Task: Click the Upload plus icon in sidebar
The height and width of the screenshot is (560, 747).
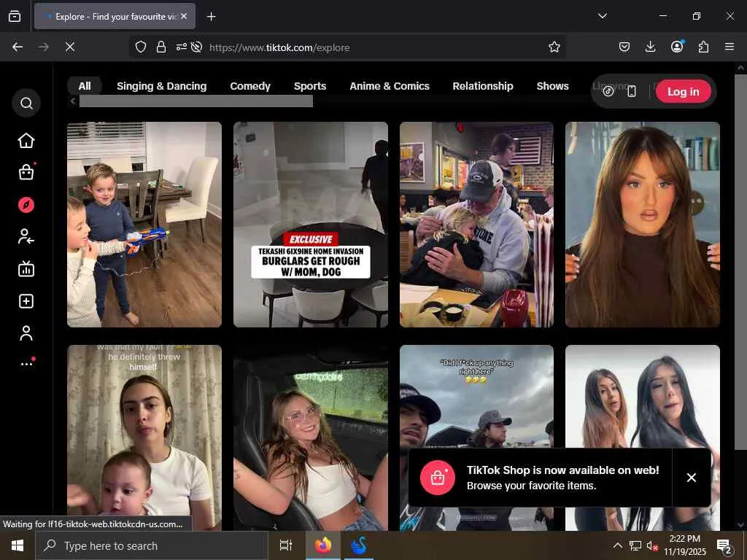Action: pyautogui.click(x=26, y=301)
